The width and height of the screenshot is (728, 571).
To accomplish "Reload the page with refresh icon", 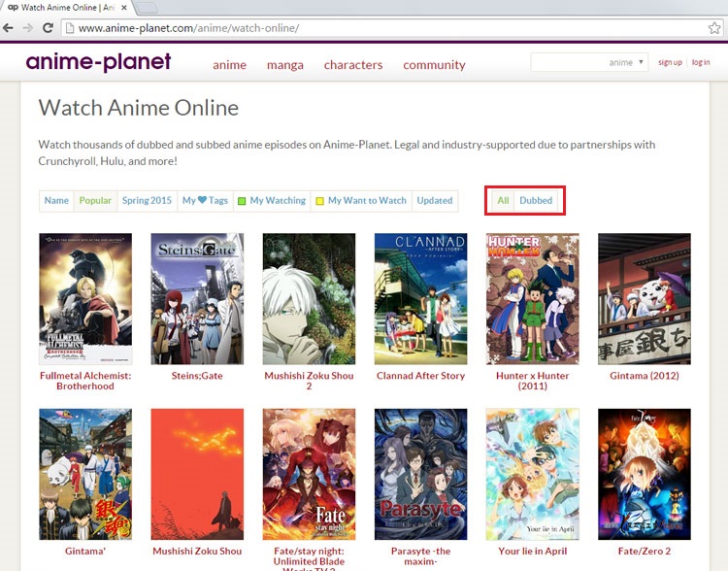I will pyautogui.click(x=48, y=28).
